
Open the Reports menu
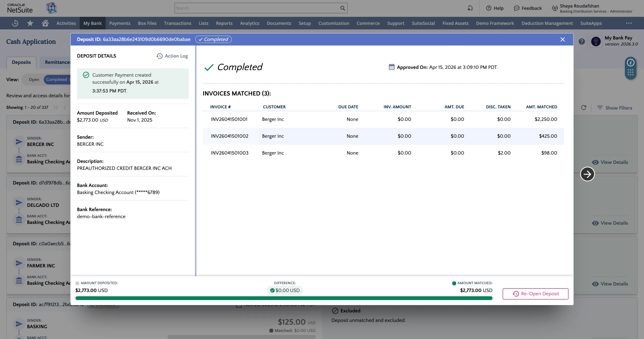click(x=224, y=23)
